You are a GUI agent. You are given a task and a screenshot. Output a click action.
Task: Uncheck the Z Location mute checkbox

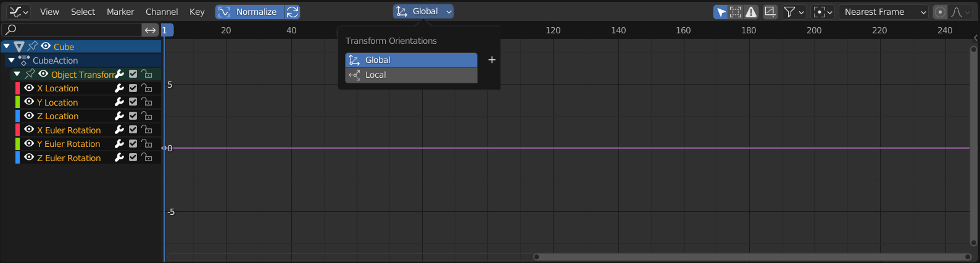(x=133, y=116)
